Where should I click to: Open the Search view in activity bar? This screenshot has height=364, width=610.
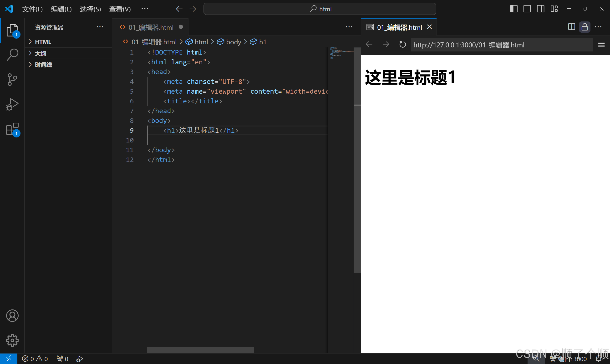point(12,55)
